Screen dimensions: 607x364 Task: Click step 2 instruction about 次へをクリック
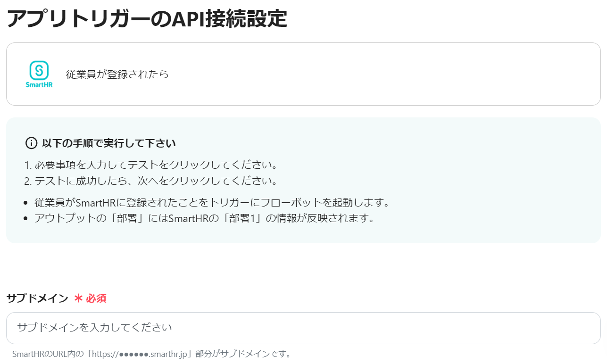pyautogui.click(x=151, y=181)
